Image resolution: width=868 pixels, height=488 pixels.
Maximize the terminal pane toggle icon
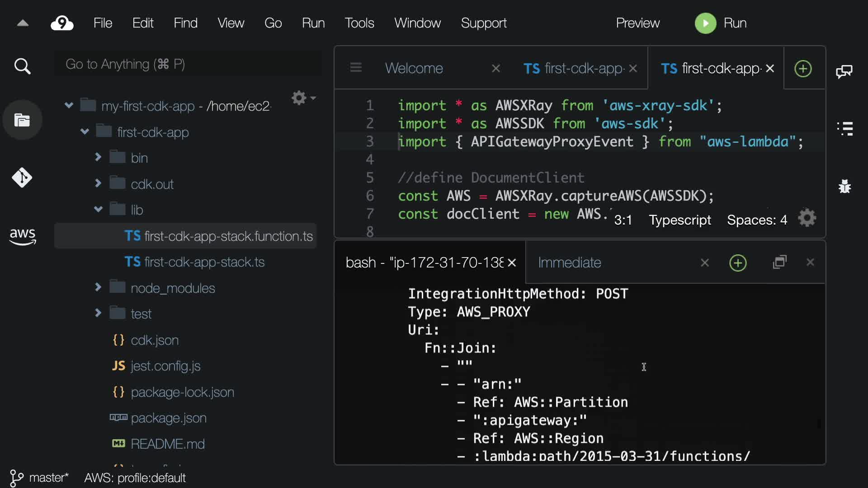click(780, 263)
